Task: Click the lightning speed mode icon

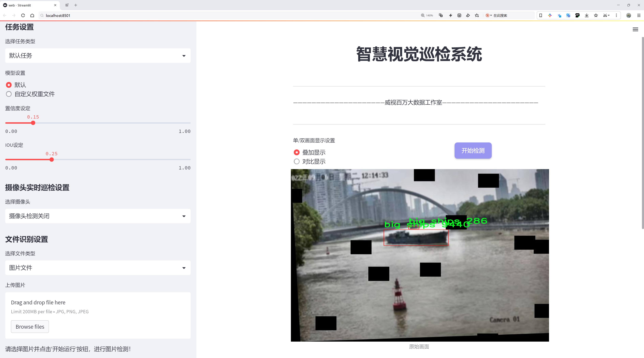Action: coord(450,16)
